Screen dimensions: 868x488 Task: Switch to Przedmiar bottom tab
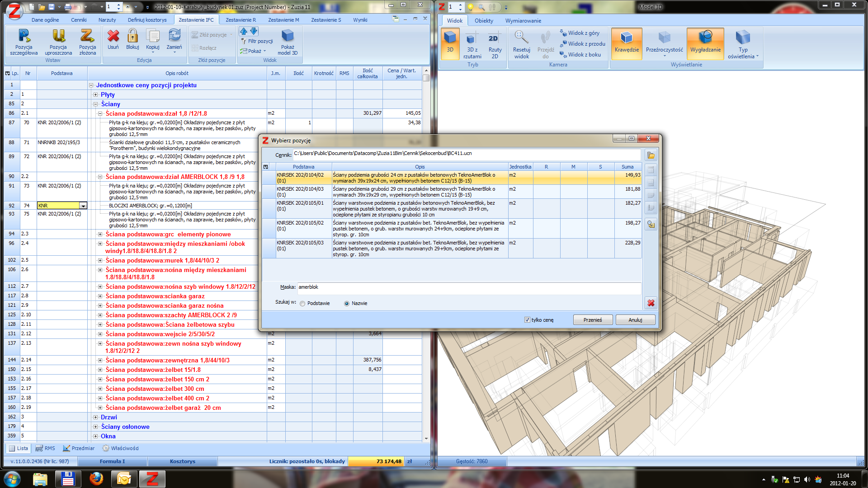click(79, 449)
